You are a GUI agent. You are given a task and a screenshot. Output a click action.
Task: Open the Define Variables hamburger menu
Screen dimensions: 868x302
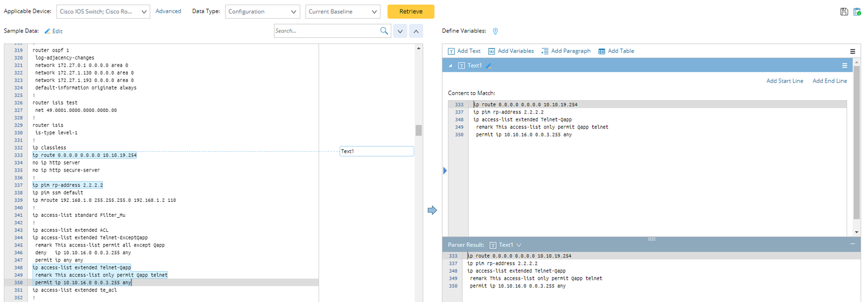[852, 52]
